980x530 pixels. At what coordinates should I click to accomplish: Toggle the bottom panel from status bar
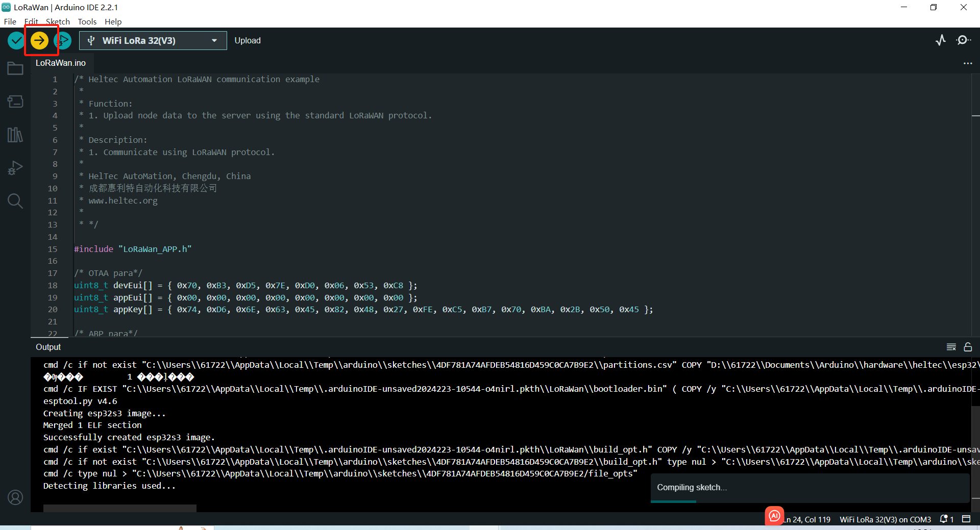coord(966,519)
